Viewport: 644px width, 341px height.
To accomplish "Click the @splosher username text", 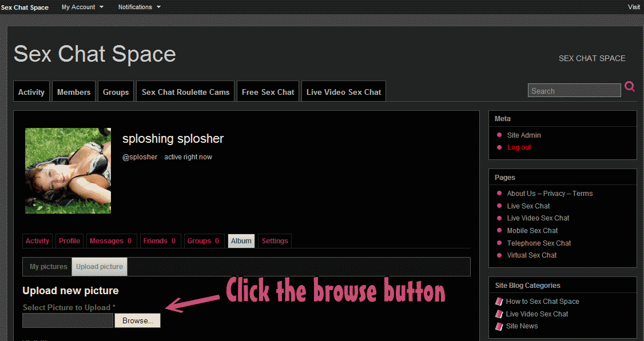I will [x=140, y=157].
